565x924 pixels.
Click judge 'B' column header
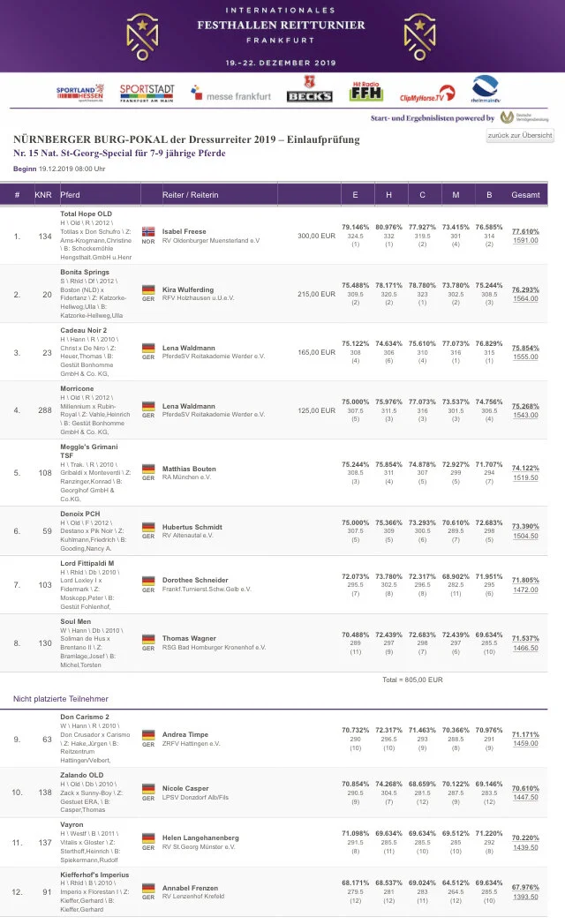[x=489, y=195]
